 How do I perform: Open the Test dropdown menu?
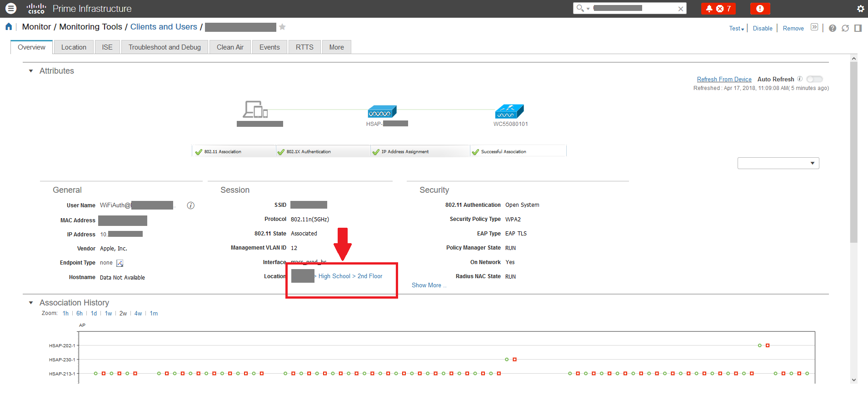click(736, 28)
